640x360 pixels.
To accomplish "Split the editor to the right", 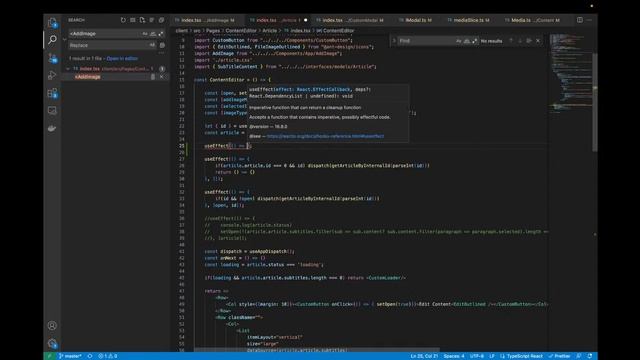I will 580,20.
